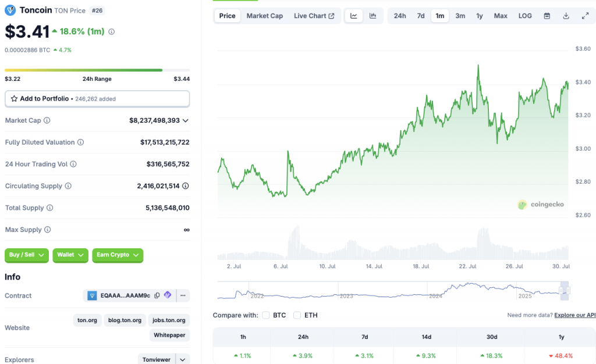This screenshot has width=596, height=364.
Task: Click Add to Portfolio button
Action: click(x=97, y=99)
